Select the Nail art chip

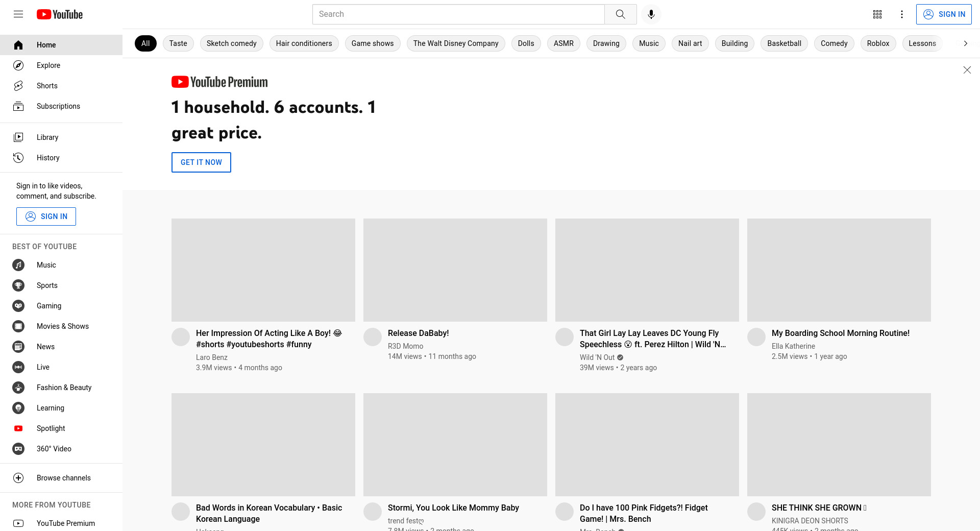click(690, 43)
